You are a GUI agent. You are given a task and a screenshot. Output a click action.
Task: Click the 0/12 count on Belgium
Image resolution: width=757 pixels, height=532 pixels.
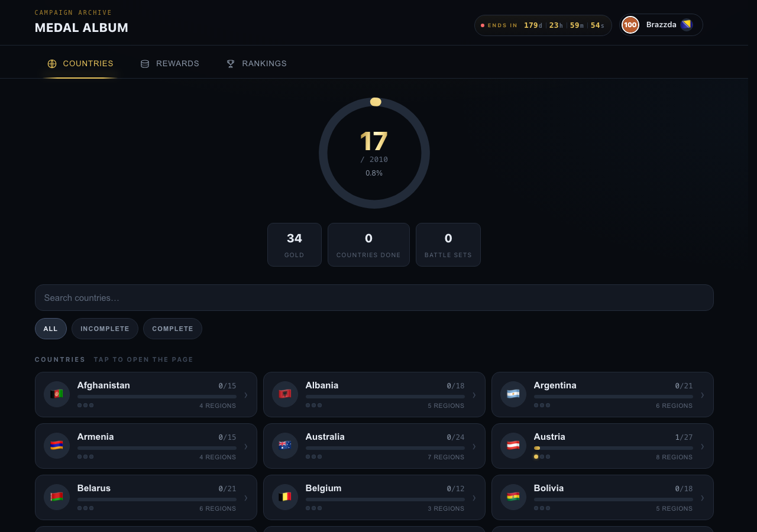[x=455, y=489]
